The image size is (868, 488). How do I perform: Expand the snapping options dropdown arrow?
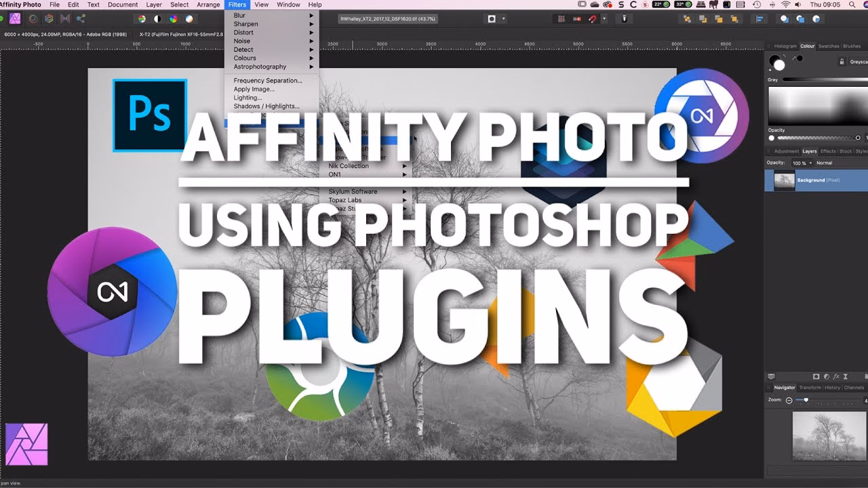(x=603, y=19)
